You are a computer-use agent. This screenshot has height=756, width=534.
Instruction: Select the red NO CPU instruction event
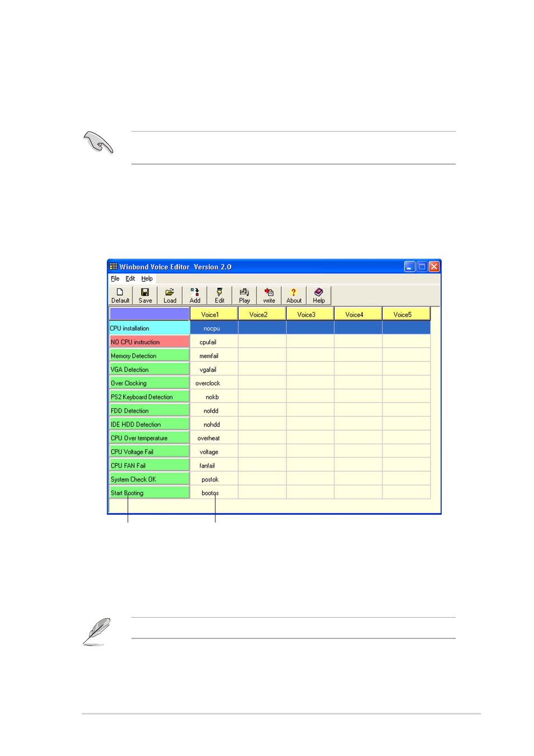tap(149, 342)
